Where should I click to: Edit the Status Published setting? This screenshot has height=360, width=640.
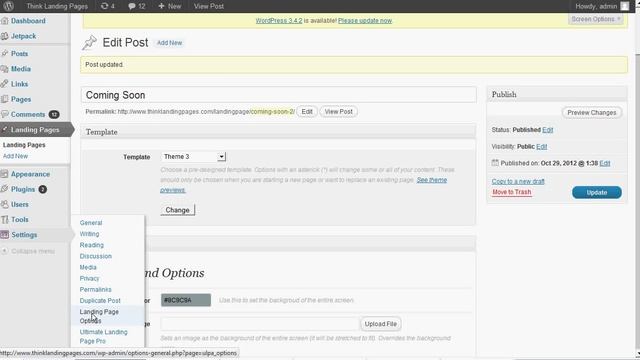pos(547,129)
